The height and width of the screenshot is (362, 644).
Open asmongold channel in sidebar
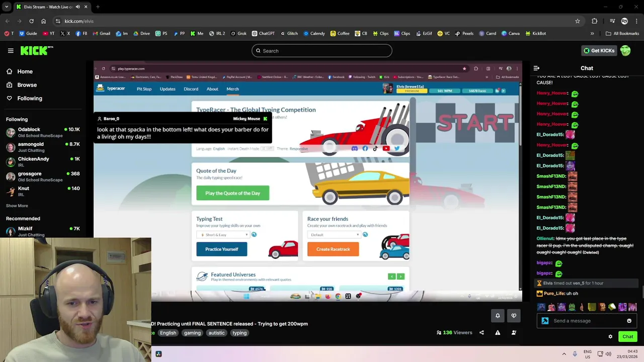[43, 147]
